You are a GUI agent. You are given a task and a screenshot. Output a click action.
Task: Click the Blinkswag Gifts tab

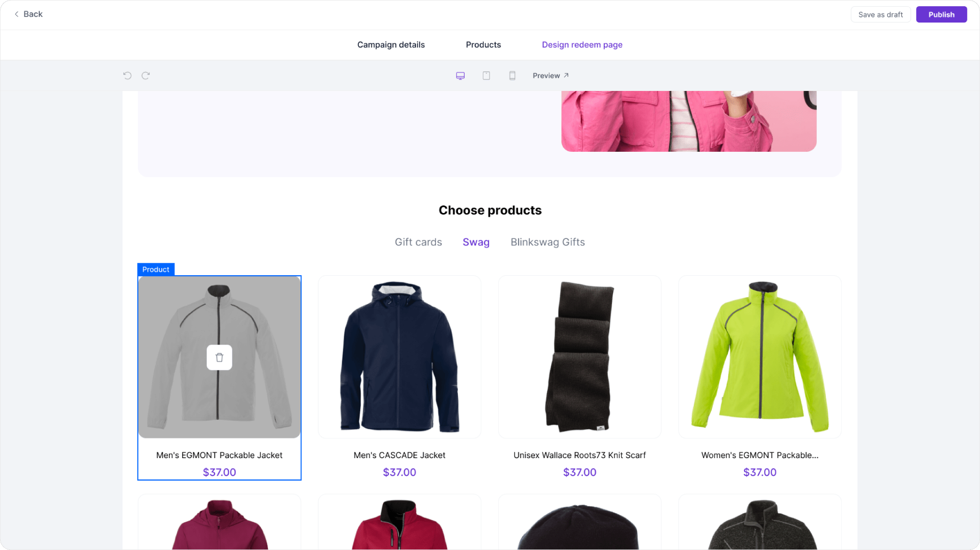[x=548, y=242]
